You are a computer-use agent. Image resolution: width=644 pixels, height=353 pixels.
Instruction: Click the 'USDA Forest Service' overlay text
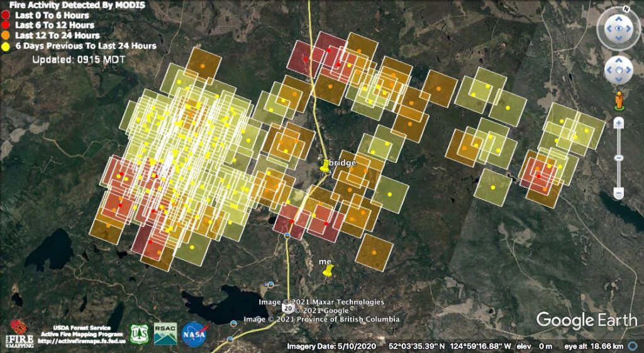coord(82,328)
